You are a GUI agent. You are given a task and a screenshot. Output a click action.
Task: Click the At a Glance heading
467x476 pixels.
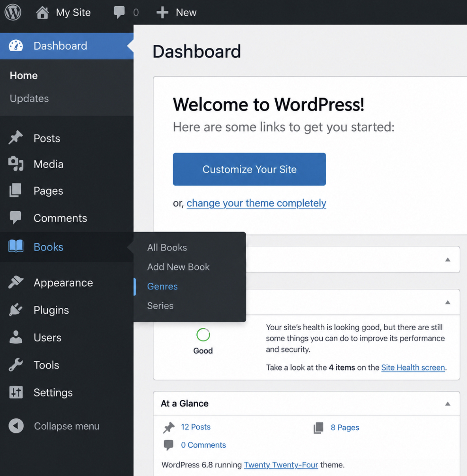(x=185, y=404)
